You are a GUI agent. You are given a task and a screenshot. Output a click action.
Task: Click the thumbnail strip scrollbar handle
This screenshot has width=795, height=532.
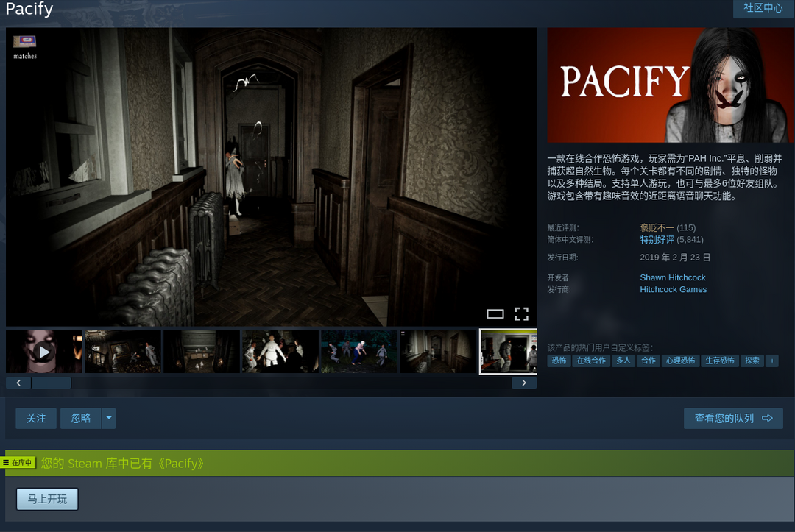pos(52,383)
